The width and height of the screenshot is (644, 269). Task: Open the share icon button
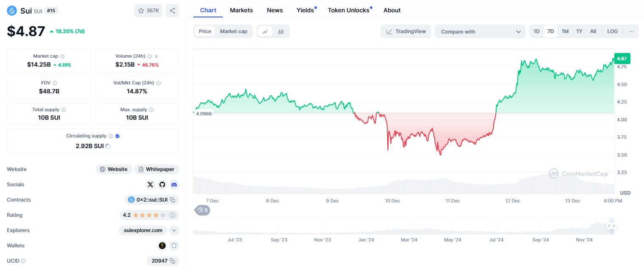pos(172,11)
